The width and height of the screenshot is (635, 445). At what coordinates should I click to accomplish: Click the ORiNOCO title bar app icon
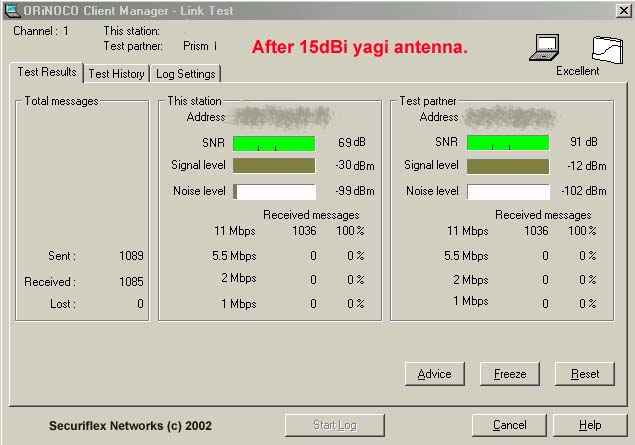11,11
